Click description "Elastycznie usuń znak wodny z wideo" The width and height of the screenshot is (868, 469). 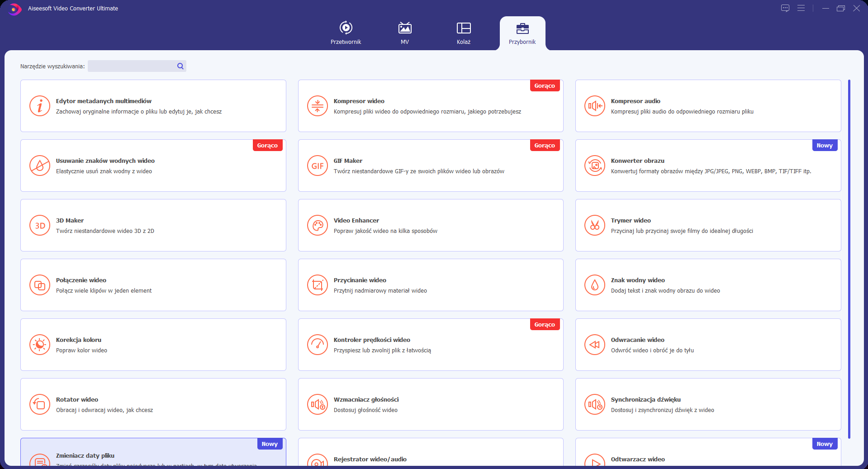pyautogui.click(x=104, y=171)
